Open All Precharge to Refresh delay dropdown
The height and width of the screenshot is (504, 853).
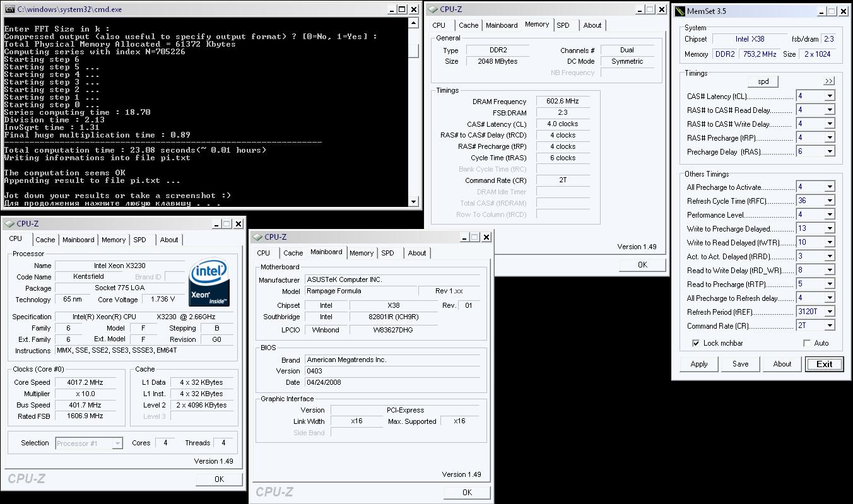click(830, 298)
